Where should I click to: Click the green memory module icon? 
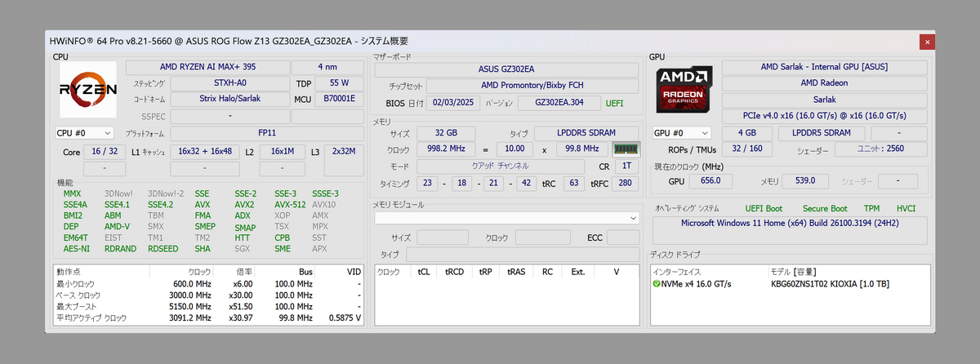point(626,149)
